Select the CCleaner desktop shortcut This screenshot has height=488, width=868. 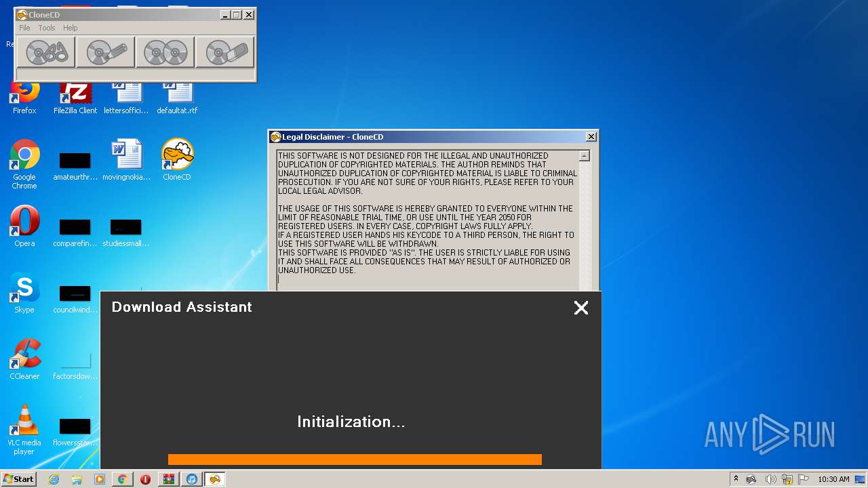coord(24,360)
